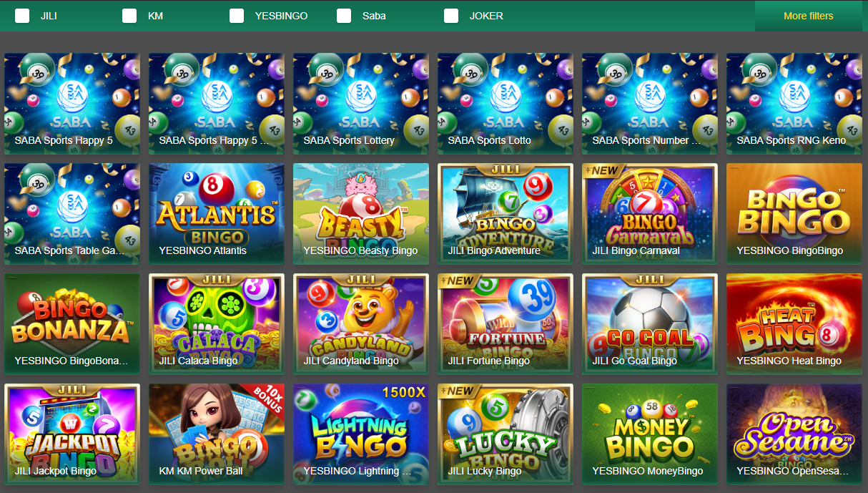The width and height of the screenshot is (868, 493).
Task: Expand the More filters panel
Action: tap(808, 16)
